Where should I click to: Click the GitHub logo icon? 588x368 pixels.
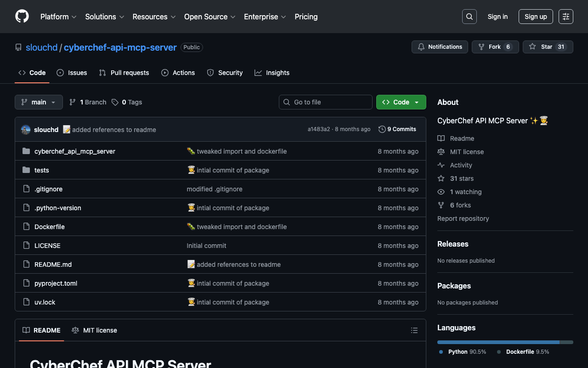22,17
